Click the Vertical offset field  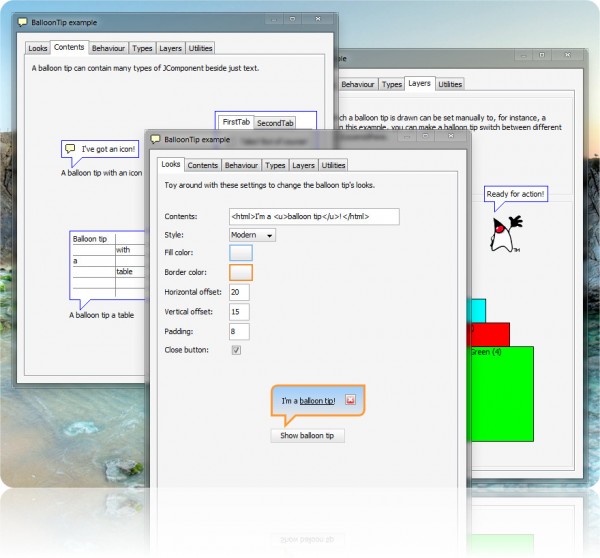pyautogui.click(x=239, y=312)
